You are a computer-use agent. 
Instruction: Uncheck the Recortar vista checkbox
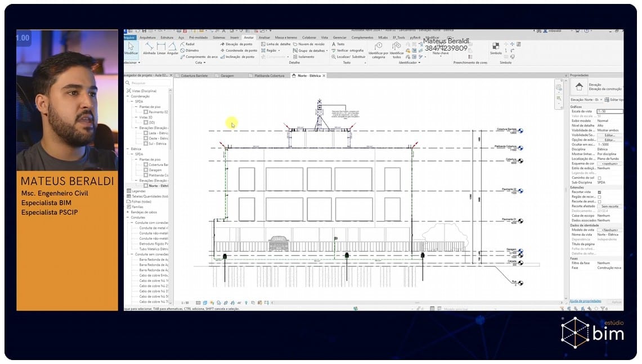point(599,192)
